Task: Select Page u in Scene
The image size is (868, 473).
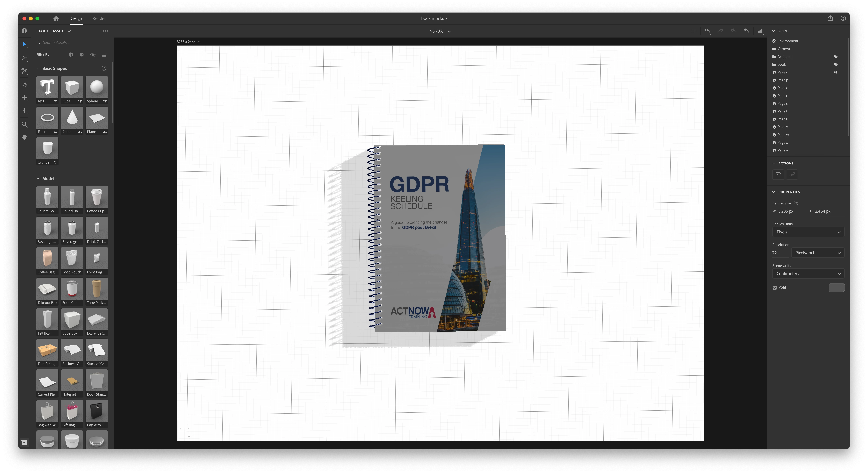Action: [x=782, y=119]
